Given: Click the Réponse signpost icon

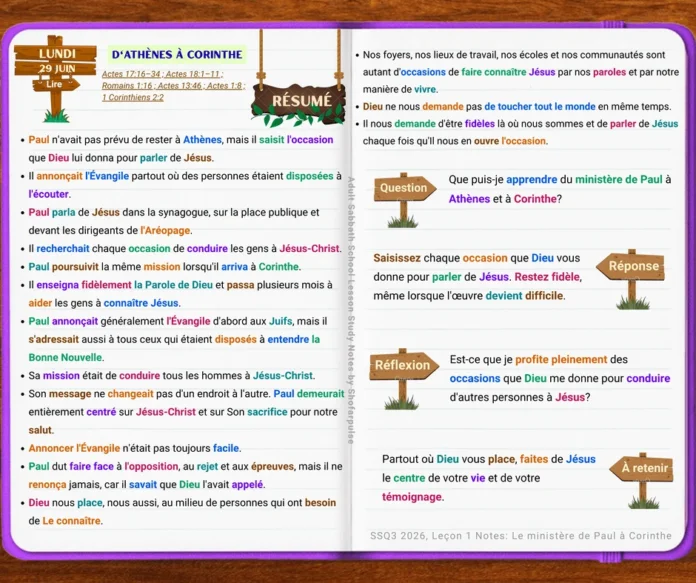Looking at the screenshot, I should coord(631,279).
